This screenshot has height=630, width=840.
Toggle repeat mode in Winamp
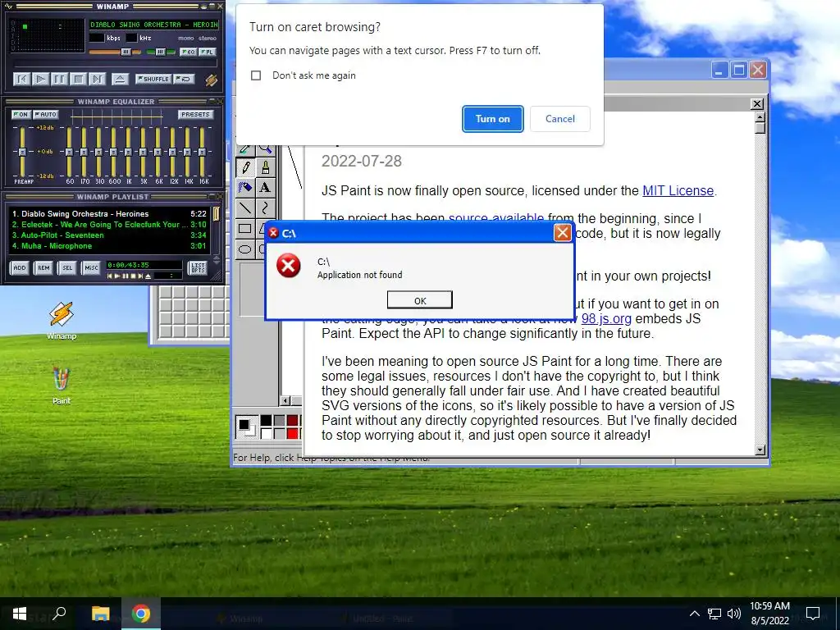click(184, 79)
